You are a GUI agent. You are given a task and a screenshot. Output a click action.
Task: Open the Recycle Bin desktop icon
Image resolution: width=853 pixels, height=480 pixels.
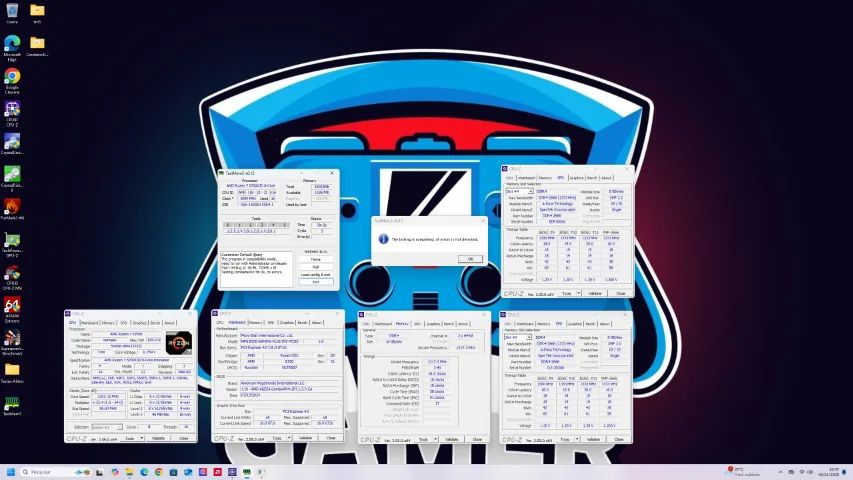pos(12,12)
